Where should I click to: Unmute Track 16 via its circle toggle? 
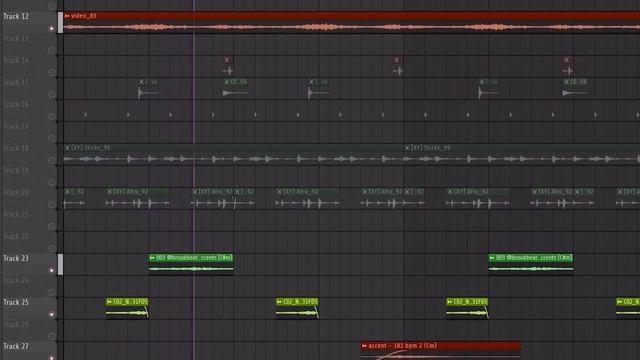click(x=51, y=116)
